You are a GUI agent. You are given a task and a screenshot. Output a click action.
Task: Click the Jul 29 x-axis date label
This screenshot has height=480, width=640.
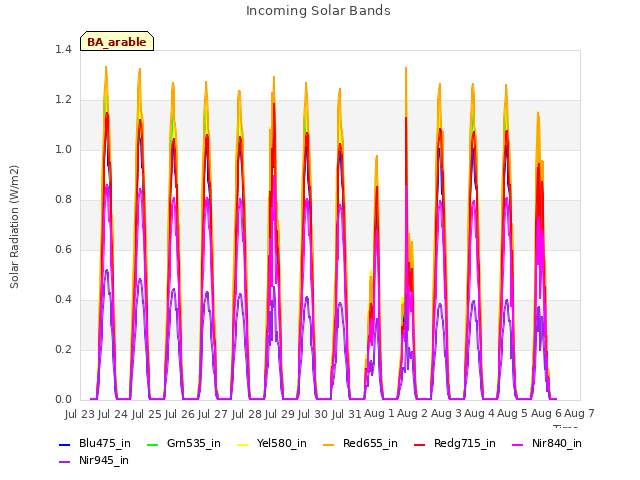280,414
